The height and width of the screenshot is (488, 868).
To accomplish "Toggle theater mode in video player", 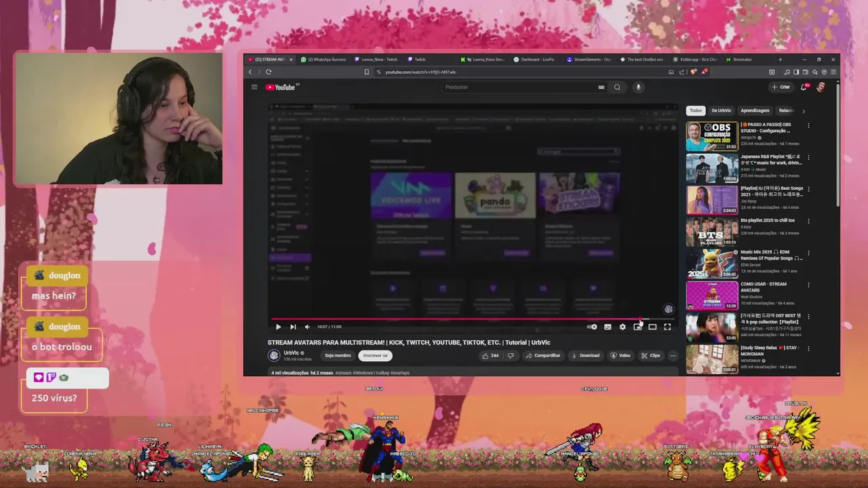I will click(652, 327).
